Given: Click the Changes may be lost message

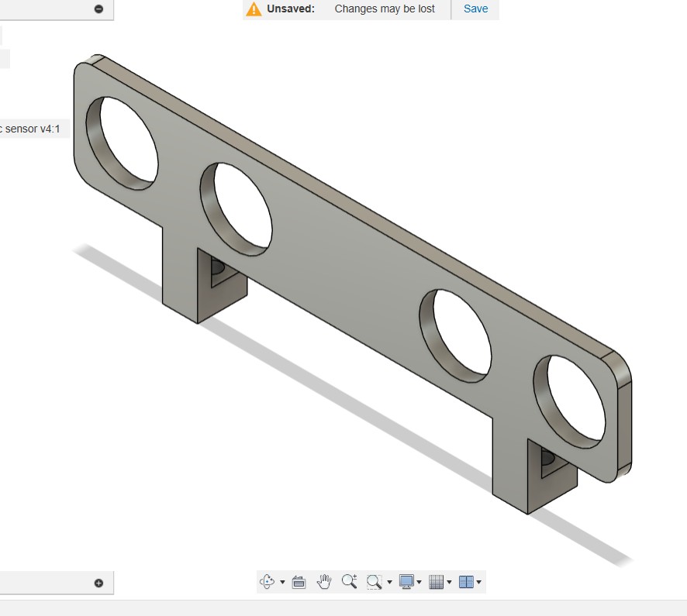Looking at the screenshot, I should (x=385, y=9).
